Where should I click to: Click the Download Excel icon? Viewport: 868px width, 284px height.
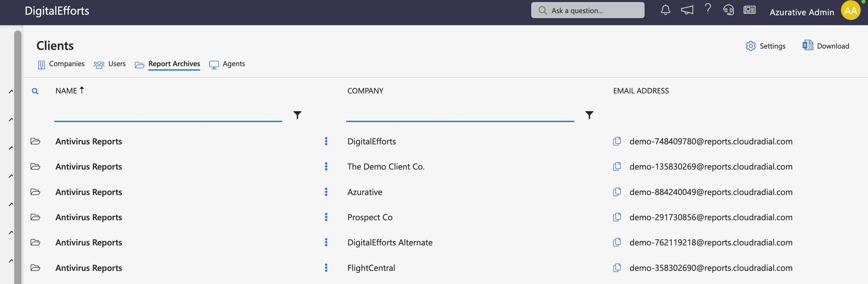pos(807,45)
